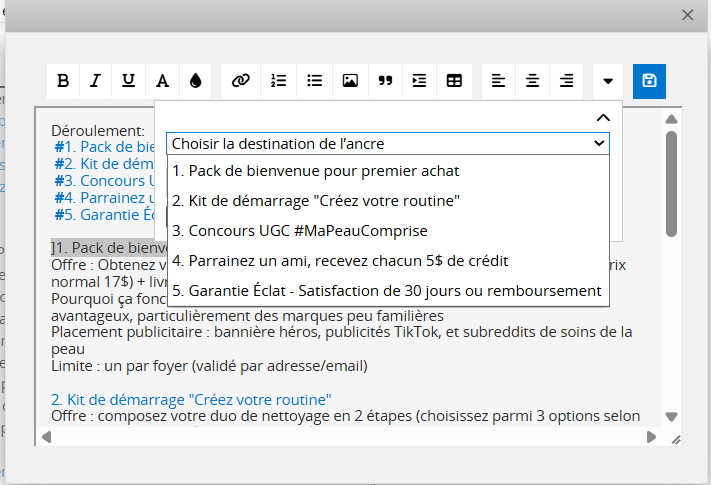Open the font color tool
The height and width of the screenshot is (485, 711).
[x=162, y=81]
